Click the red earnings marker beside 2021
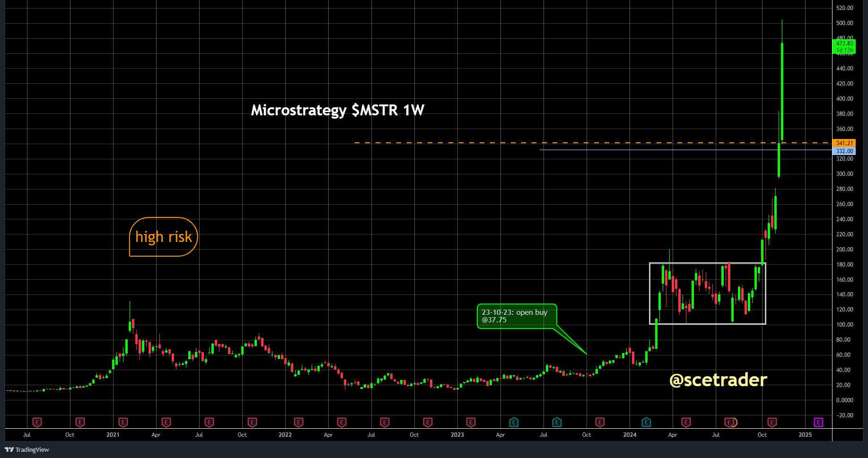This screenshot has width=868, height=458. (x=123, y=422)
